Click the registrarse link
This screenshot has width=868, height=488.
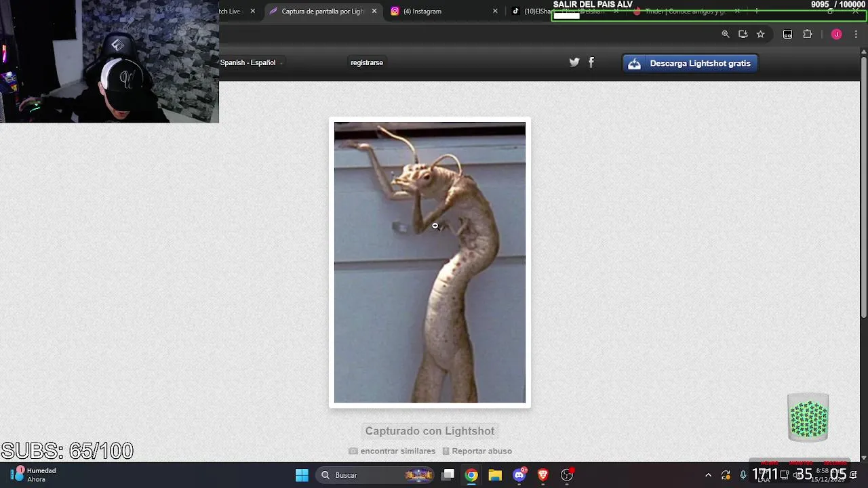tap(367, 62)
